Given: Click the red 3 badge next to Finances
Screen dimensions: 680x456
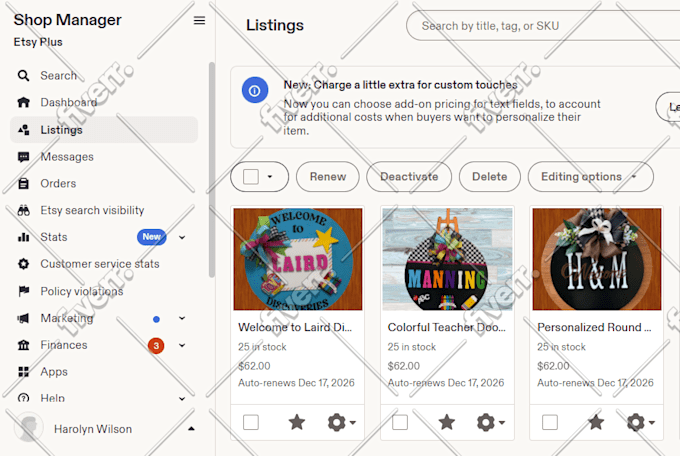Looking at the screenshot, I should coord(156,346).
